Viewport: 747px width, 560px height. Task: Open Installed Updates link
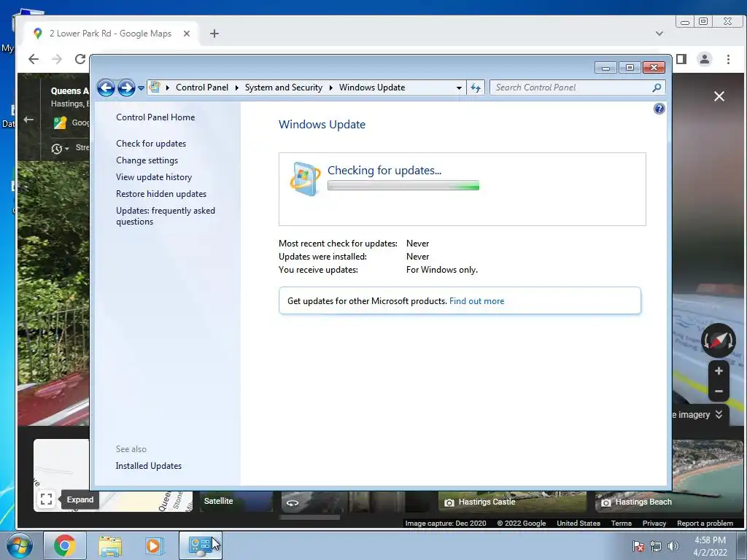click(148, 466)
